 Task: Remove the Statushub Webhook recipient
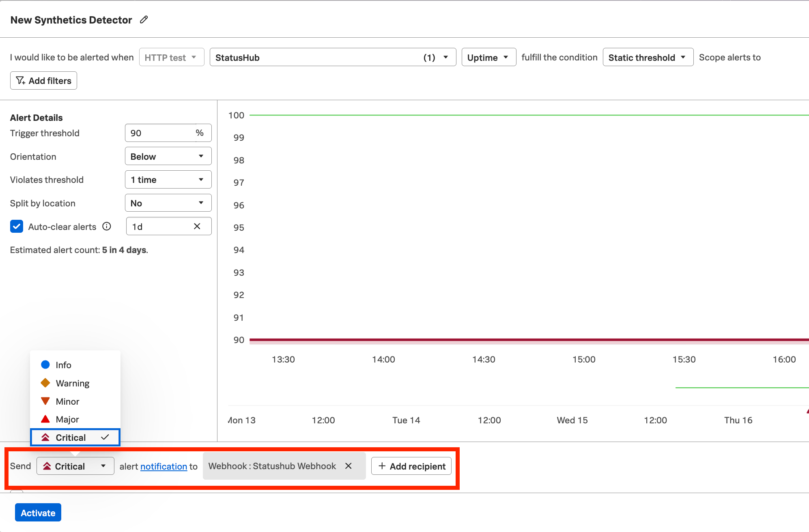tap(348, 466)
